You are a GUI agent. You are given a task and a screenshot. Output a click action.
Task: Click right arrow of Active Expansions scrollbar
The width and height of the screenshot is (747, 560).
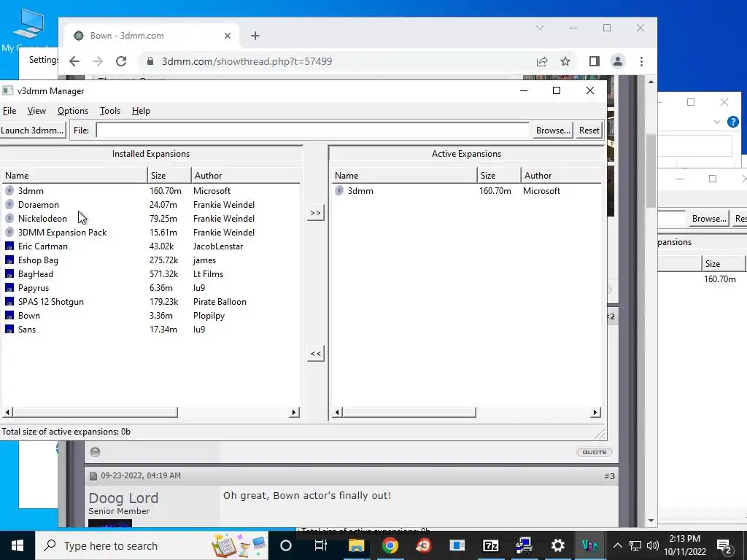click(595, 412)
